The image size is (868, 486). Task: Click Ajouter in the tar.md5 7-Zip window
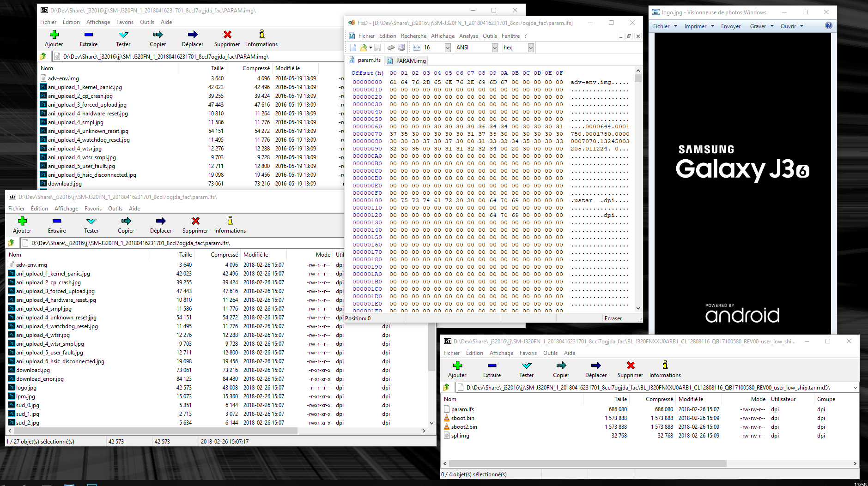(x=457, y=369)
